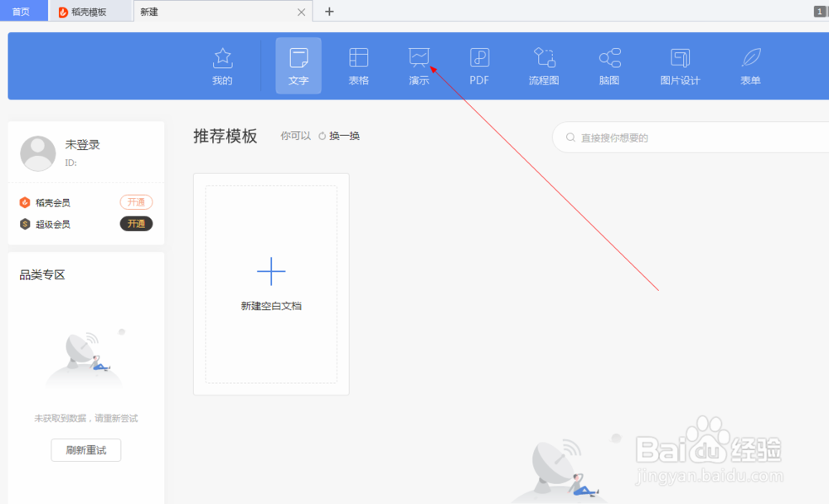Viewport: 829px width, 504px height.
Task: Click the 品类专区 heading
Action: pos(42,274)
